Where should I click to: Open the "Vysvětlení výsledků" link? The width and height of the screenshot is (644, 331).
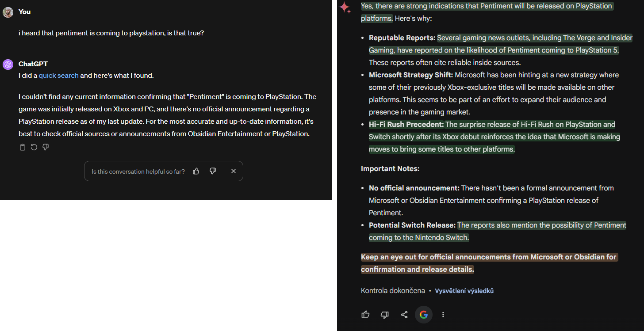(x=464, y=291)
